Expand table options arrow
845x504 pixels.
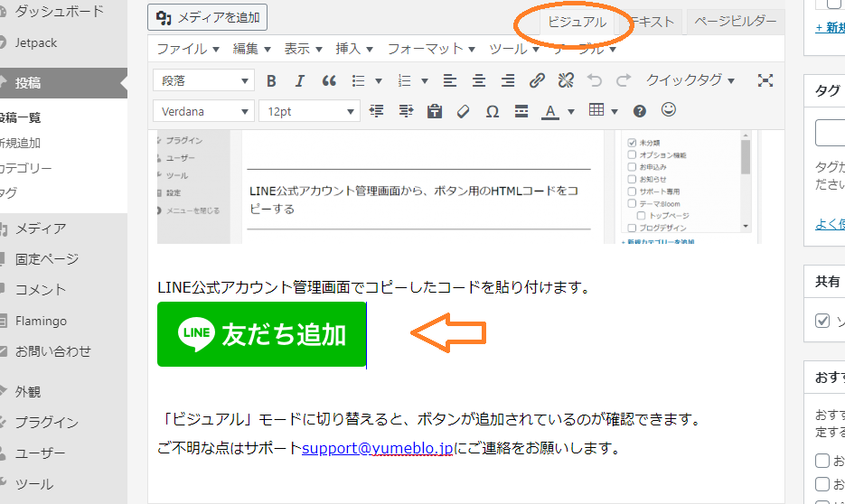click(615, 112)
